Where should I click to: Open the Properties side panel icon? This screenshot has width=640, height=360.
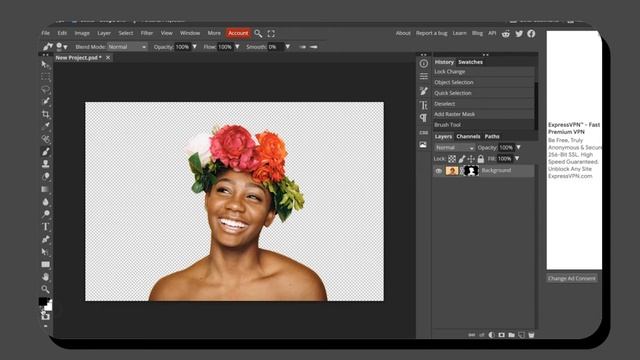coord(424,76)
